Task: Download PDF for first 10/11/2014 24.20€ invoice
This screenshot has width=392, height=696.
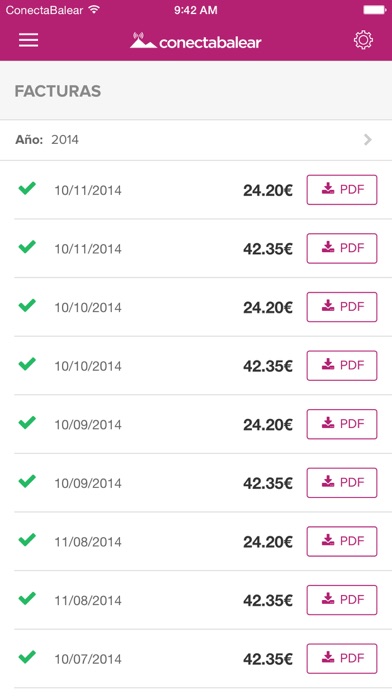Action: (x=342, y=190)
